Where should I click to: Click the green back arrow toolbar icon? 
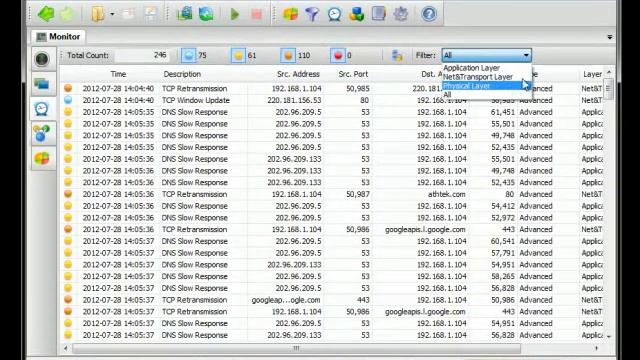tap(46, 14)
